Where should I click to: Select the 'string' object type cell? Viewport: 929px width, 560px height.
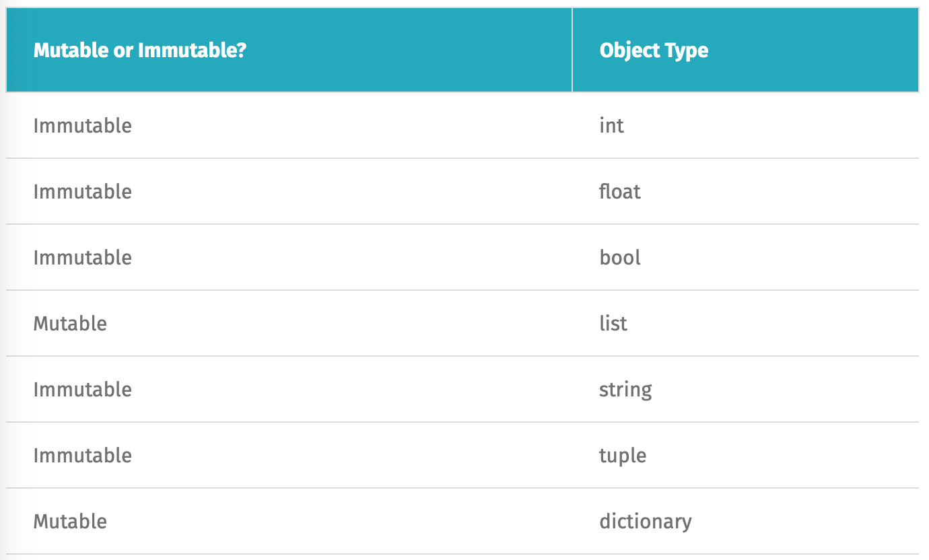[x=625, y=390]
